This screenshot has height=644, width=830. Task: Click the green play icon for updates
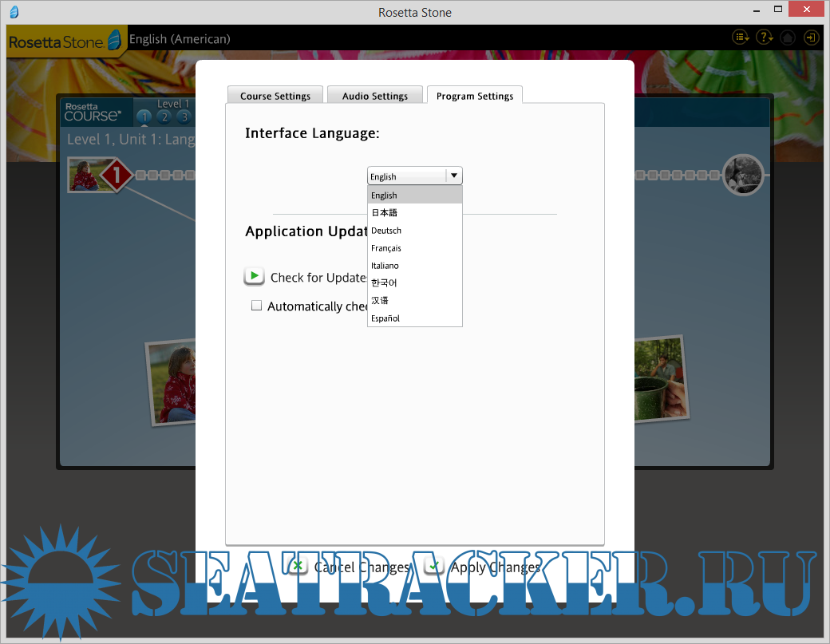pyautogui.click(x=254, y=276)
